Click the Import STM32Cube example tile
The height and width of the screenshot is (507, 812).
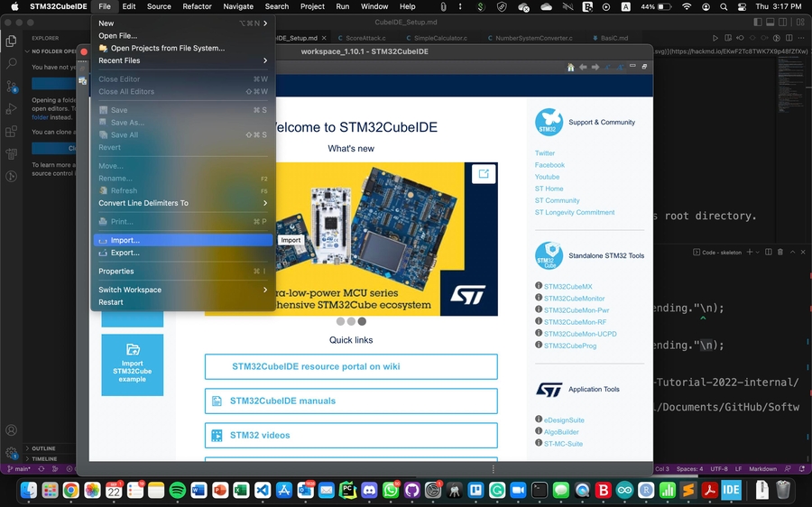point(133,364)
